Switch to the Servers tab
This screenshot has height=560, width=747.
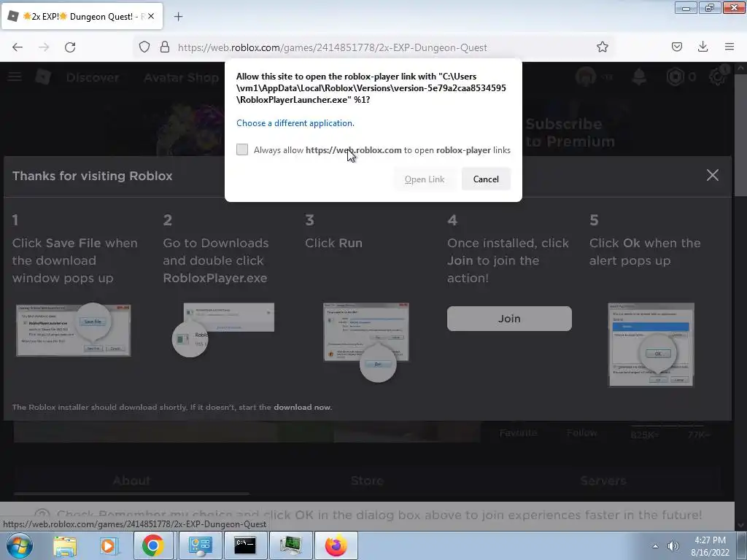point(603,481)
